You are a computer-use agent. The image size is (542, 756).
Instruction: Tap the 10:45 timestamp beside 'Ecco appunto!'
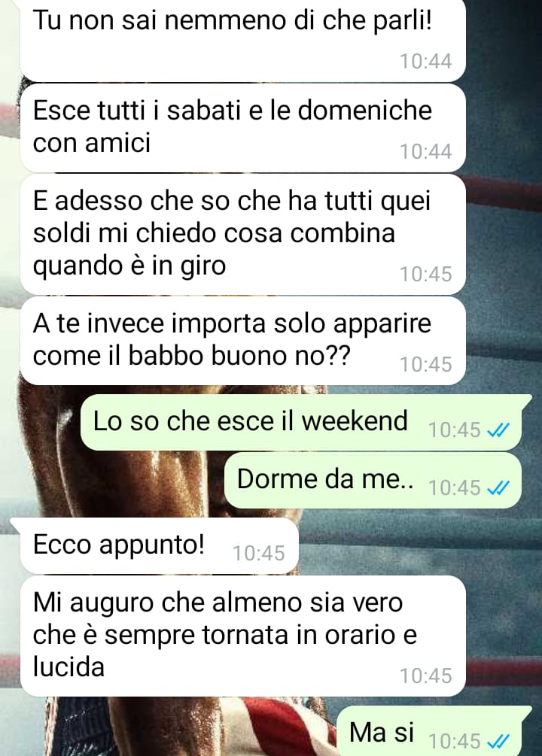259,554
